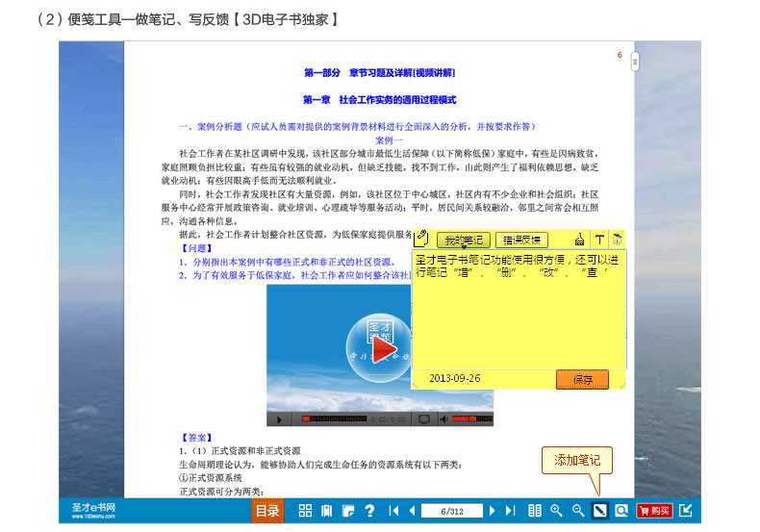Click the zoom in magnifier icon

[x=556, y=511]
